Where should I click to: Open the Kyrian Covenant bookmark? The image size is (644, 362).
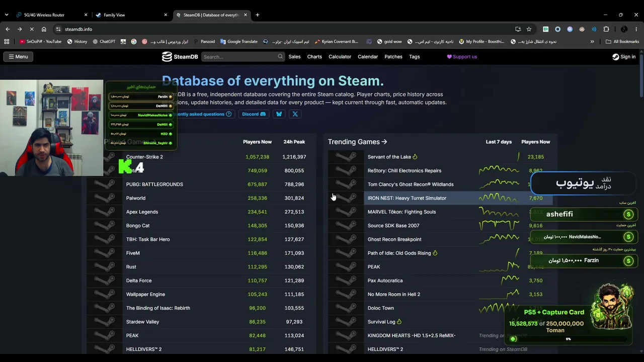[336, 42]
